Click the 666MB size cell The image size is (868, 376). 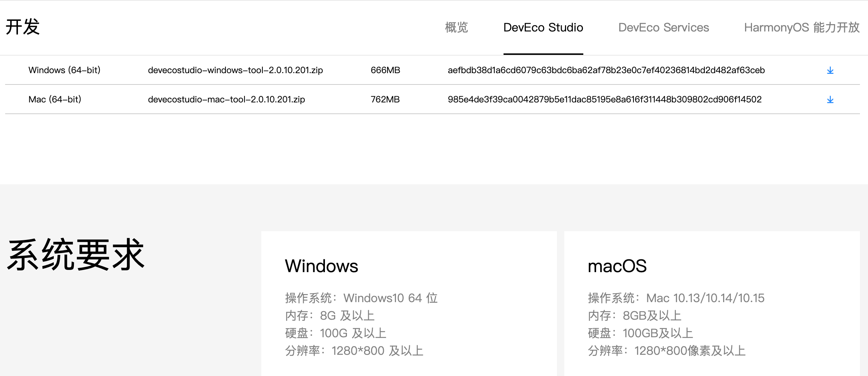point(385,70)
